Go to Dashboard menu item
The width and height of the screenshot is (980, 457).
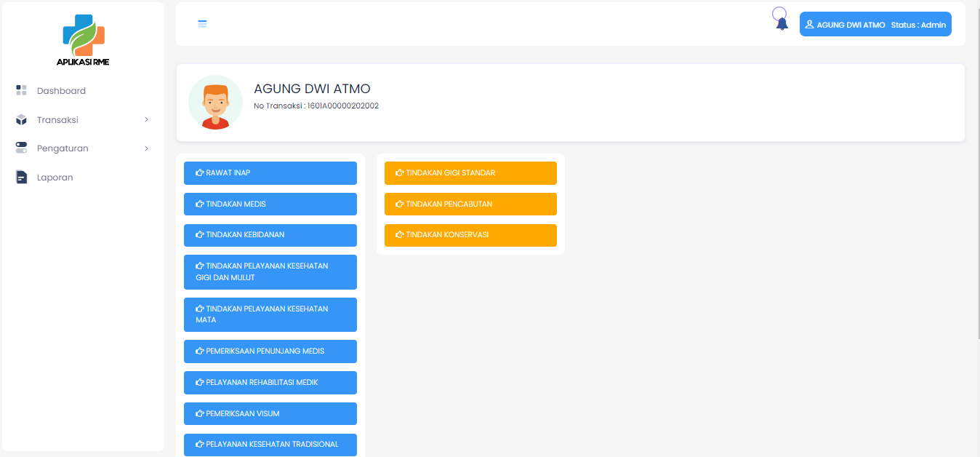point(61,91)
